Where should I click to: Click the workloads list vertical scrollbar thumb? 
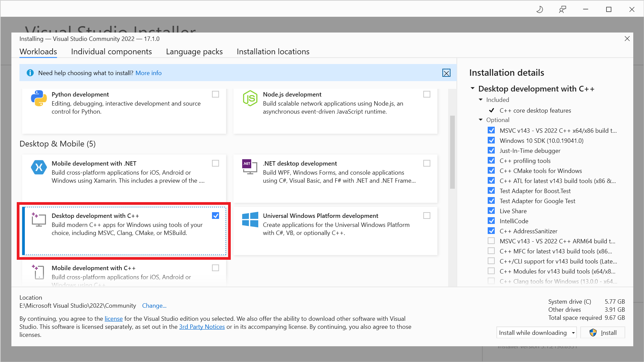click(452, 152)
